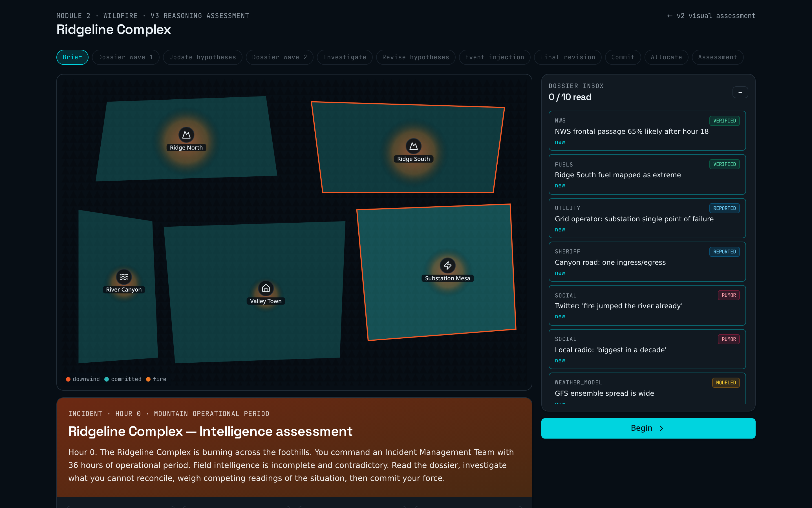Viewport: 812px width, 508px height.
Task: Open Ridge South fuel mapped as extreme card
Action: tap(647, 174)
